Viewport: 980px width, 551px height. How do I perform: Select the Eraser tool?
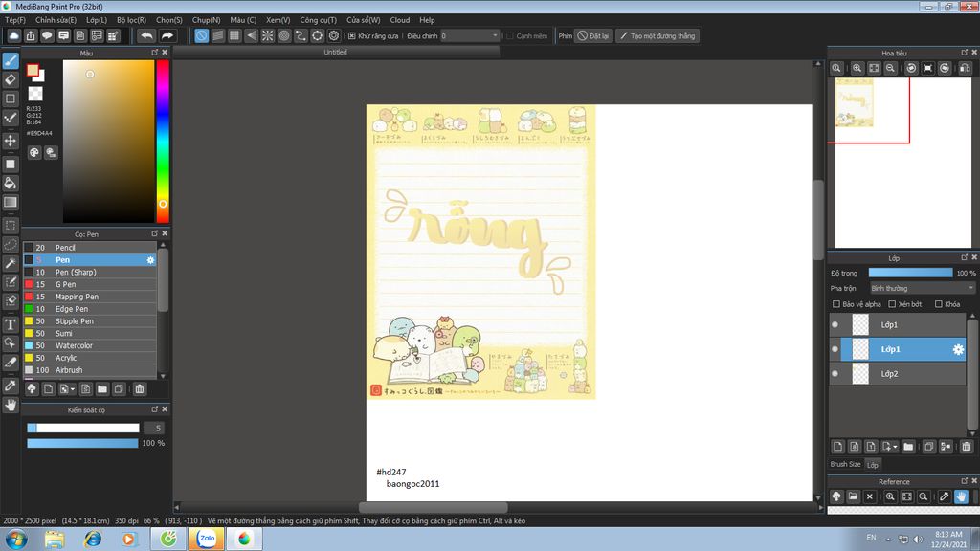click(x=11, y=79)
